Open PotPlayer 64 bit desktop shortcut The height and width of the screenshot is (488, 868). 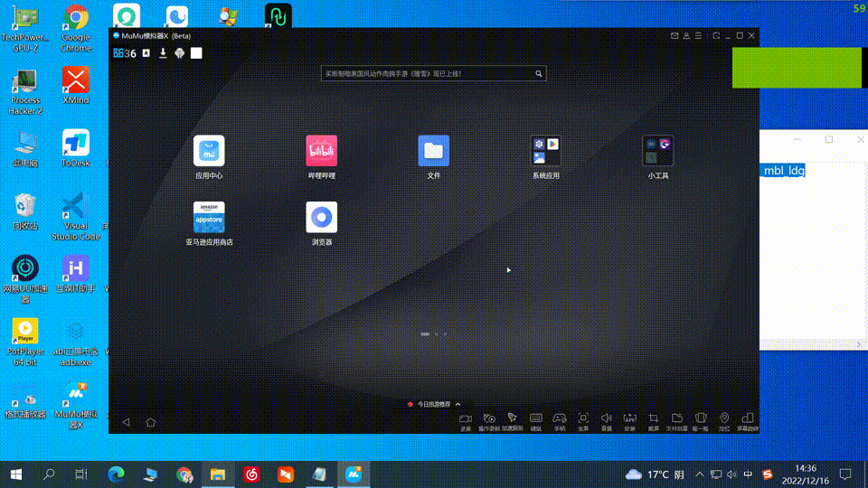click(25, 342)
